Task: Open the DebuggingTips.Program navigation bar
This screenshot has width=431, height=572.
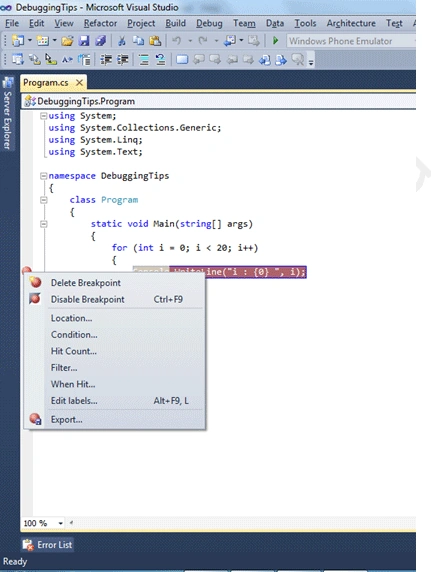Action: click(x=219, y=101)
